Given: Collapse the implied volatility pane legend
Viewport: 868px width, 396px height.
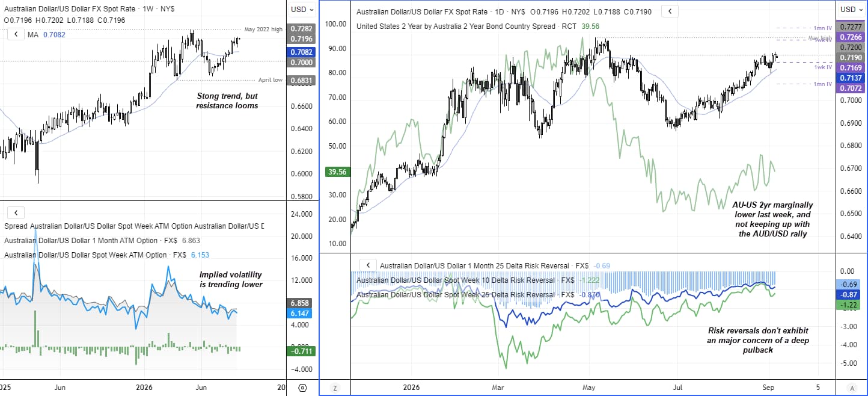Looking at the screenshot, I should [16, 212].
